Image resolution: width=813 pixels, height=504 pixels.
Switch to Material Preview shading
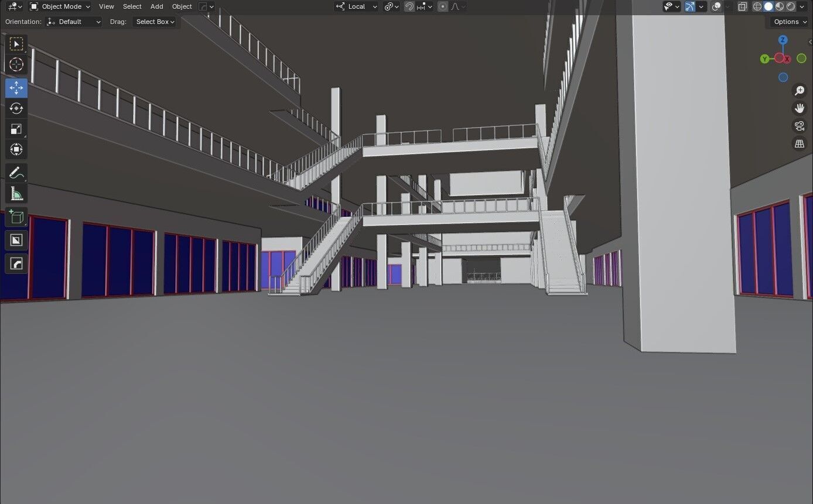pyautogui.click(x=780, y=6)
